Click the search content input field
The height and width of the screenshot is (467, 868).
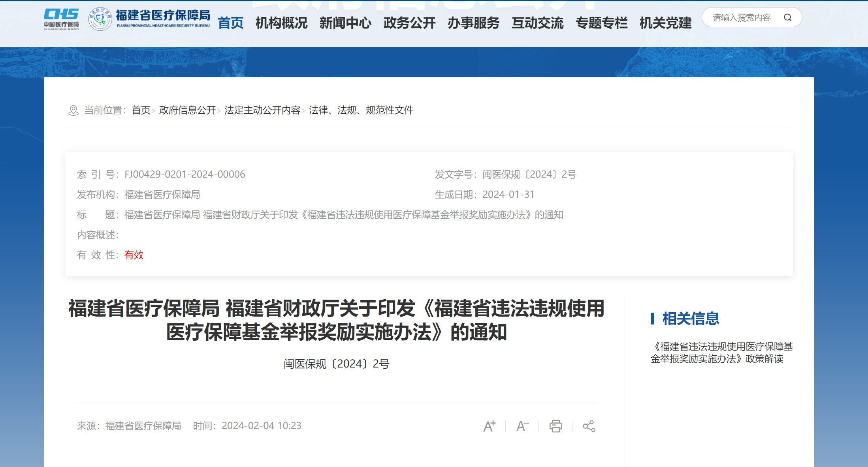tap(742, 18)
